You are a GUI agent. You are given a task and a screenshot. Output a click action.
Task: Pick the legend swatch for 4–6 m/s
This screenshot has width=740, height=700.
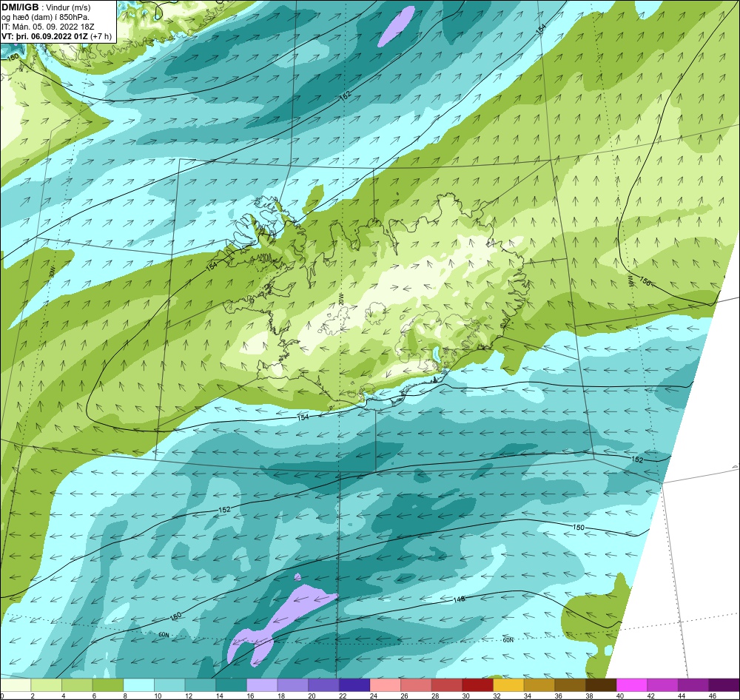(x=78, y=685)
